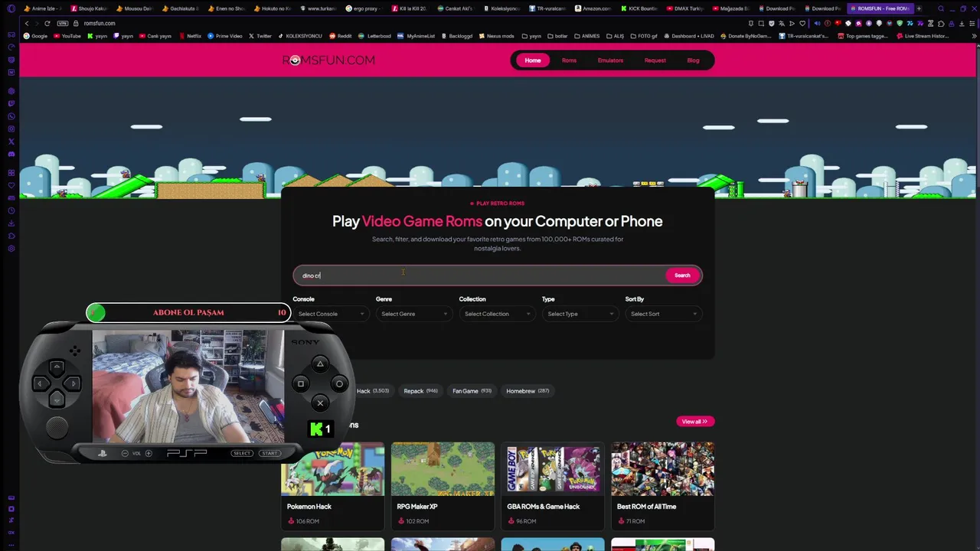The height and width of the screenshot is (551, 980).
Task: Open X (Twitter) in the sidebar
Action: click(x=11, y=142)
